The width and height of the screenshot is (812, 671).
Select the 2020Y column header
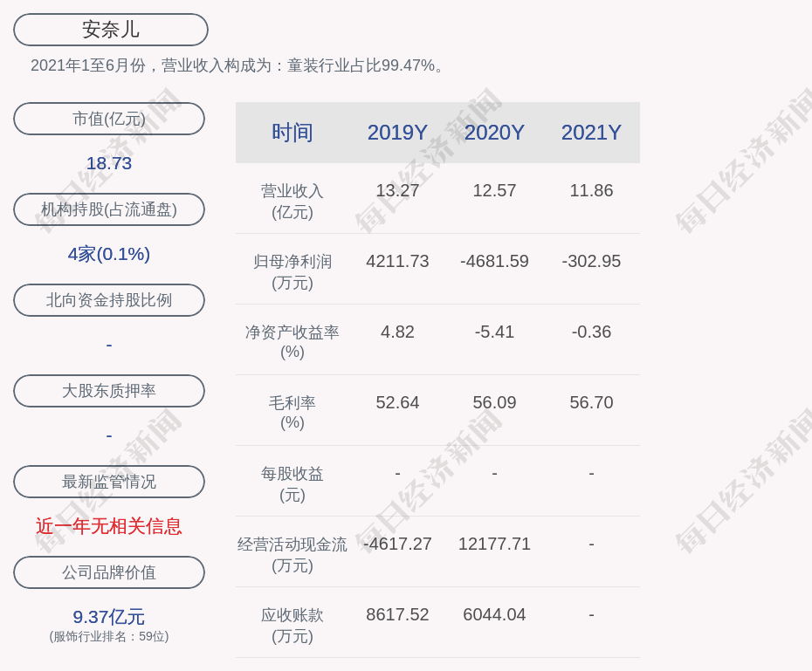pos(494,133)
